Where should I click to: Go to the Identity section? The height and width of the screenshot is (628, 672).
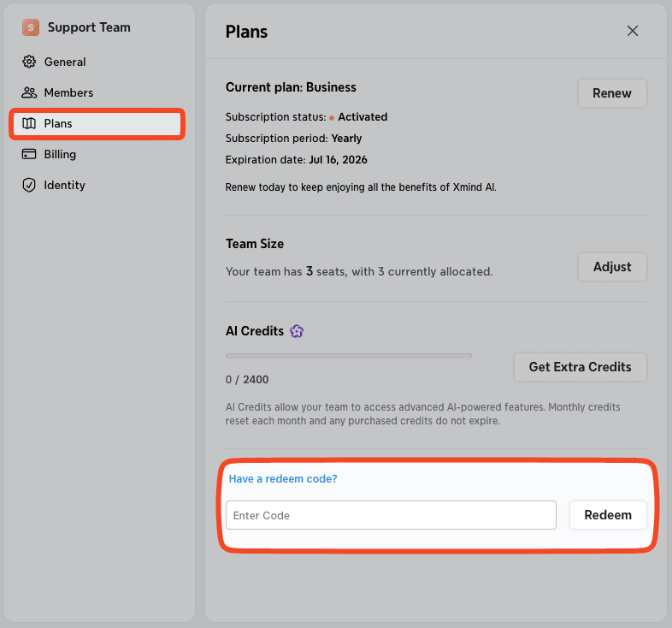point(64,185)
